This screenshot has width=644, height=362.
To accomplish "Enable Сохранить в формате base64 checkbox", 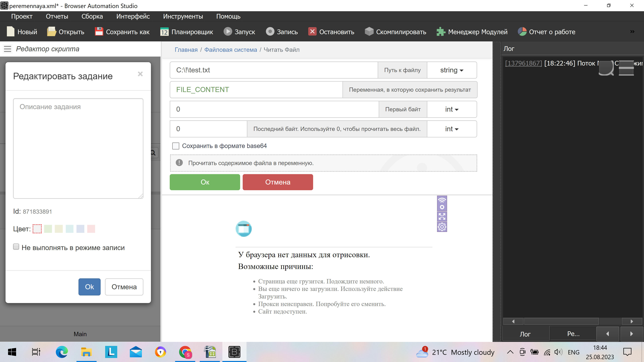I will pyautogui.click(x=176, y=146).
